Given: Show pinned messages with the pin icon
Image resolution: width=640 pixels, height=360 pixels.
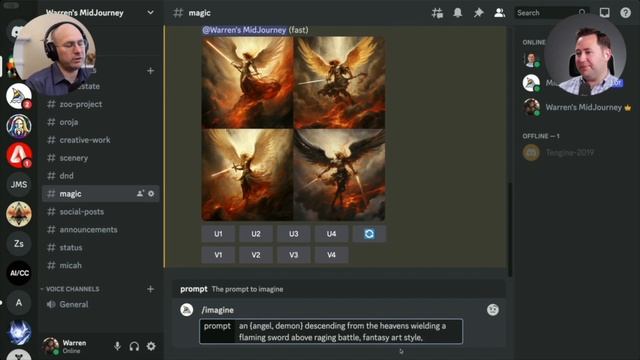Looking at the screenshot, I should [x=478, y=13].
